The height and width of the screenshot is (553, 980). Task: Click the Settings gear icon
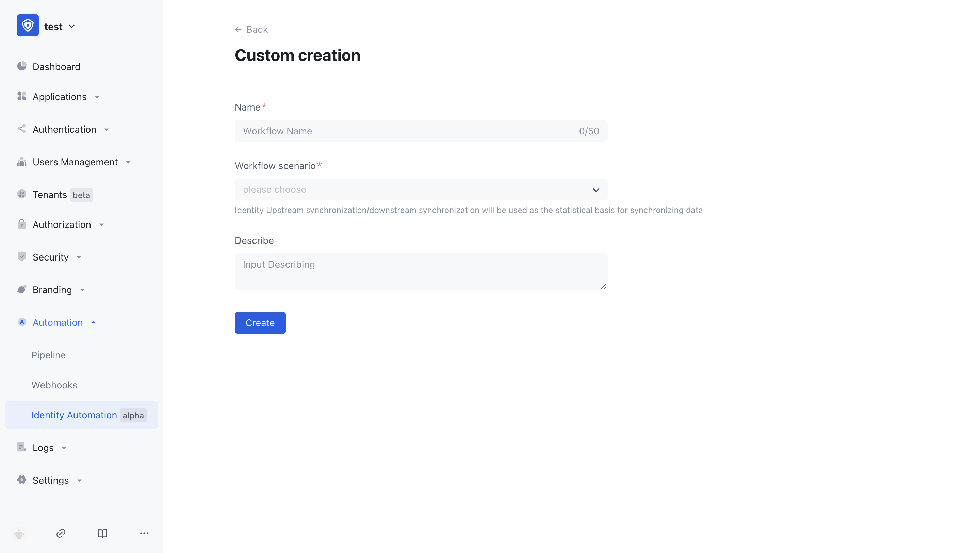point(22,480)
